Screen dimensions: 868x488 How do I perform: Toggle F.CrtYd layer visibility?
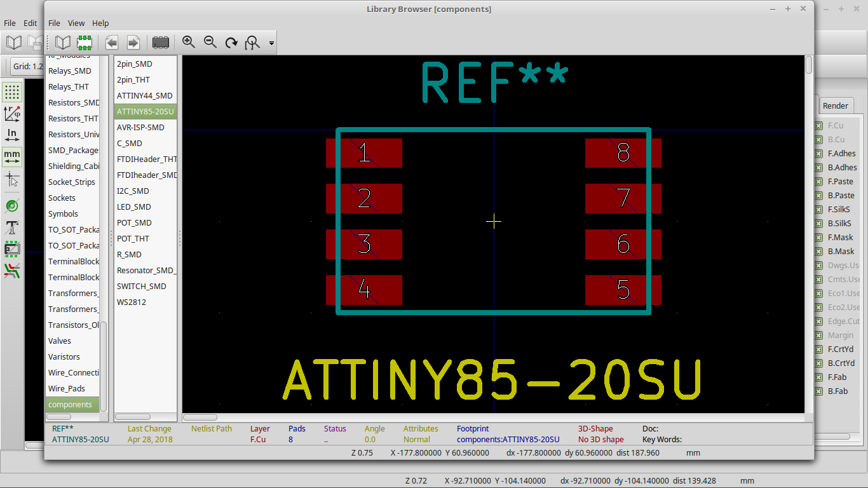(x=819, y=349)
